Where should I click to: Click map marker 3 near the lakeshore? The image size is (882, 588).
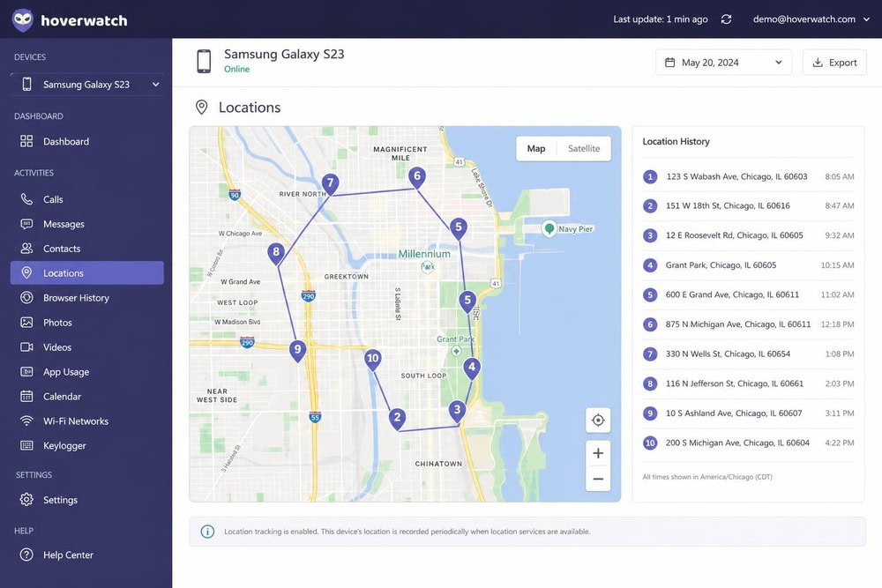pos(457,410)
